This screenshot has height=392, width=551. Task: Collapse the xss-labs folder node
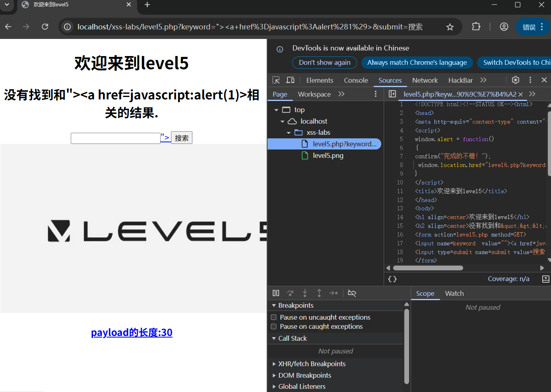pos(289,133)
